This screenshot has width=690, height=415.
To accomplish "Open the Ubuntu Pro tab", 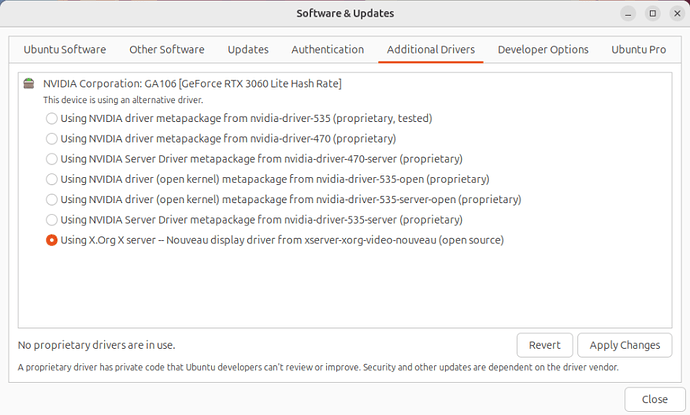I will coord(641,50).
